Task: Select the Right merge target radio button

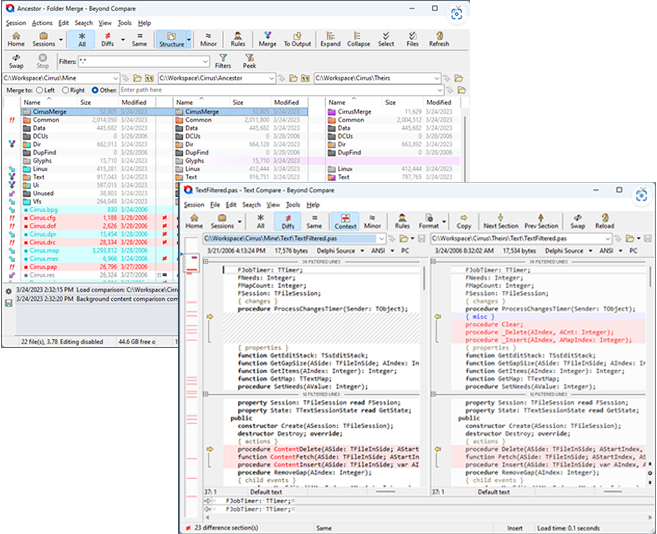Action: 66,90
